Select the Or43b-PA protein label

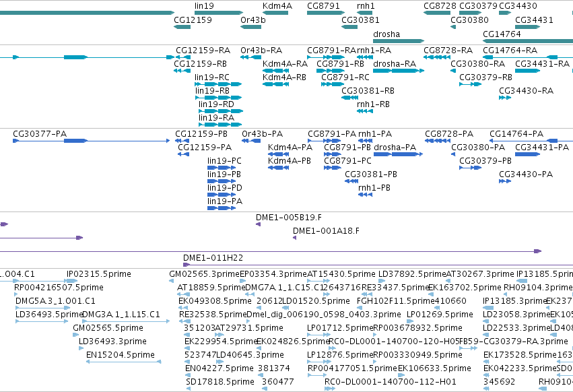pos(263,134)
